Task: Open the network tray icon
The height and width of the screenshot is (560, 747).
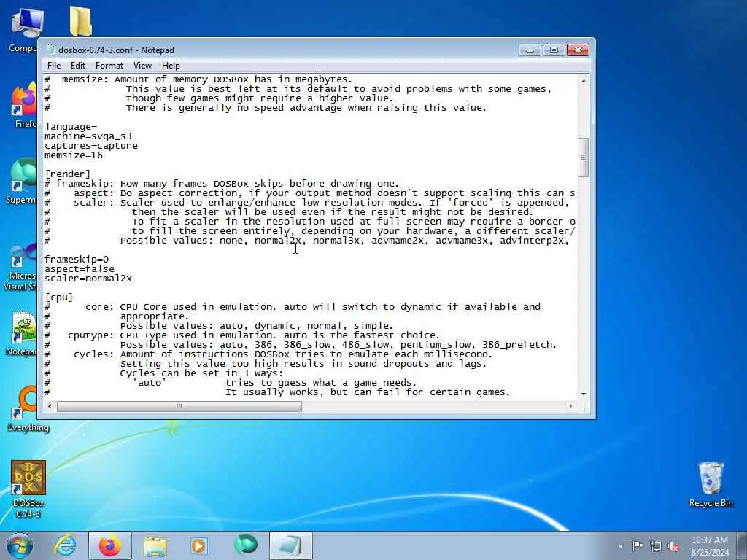Action: pyautogui.click(x=656, y=547)
